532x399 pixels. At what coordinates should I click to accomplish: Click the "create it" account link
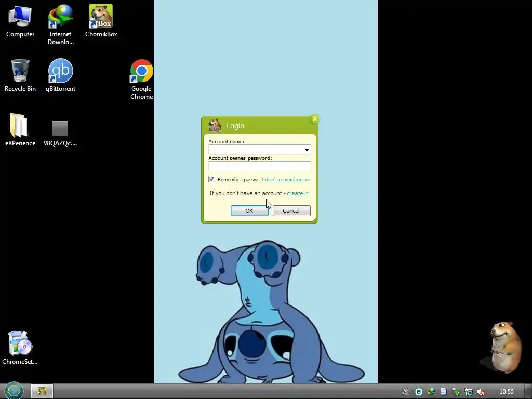click(298, 193)
